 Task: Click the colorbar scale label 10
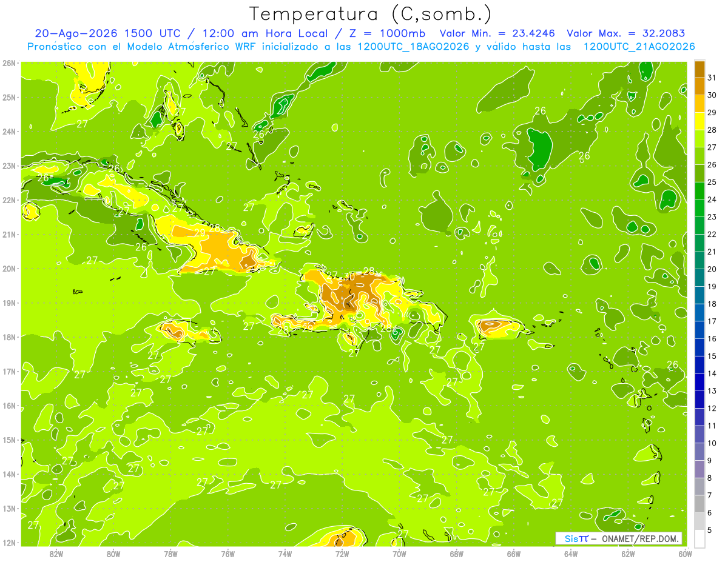[712, 443]
